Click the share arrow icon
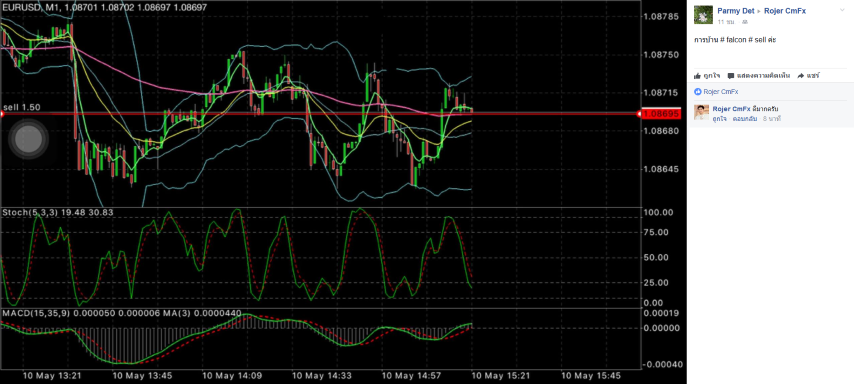 pyautogui.click(x=801, y=76)
